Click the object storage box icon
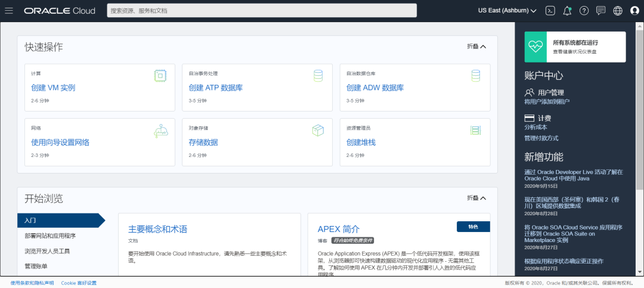 click(318, 131)
